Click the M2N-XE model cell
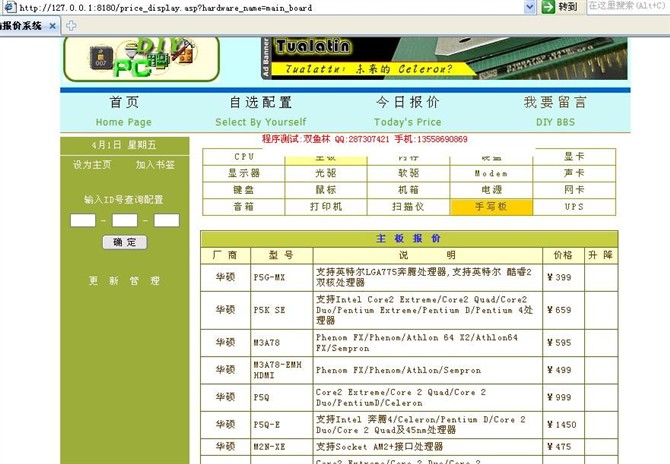The width and height of the screenshot is (670, 464). pyautogui.click(x=282, y=447)
